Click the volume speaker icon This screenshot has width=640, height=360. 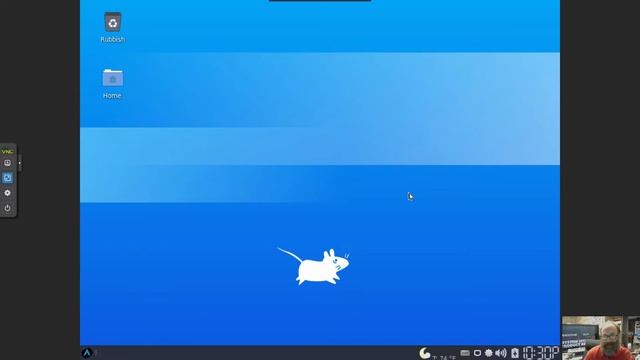[501, 353]
